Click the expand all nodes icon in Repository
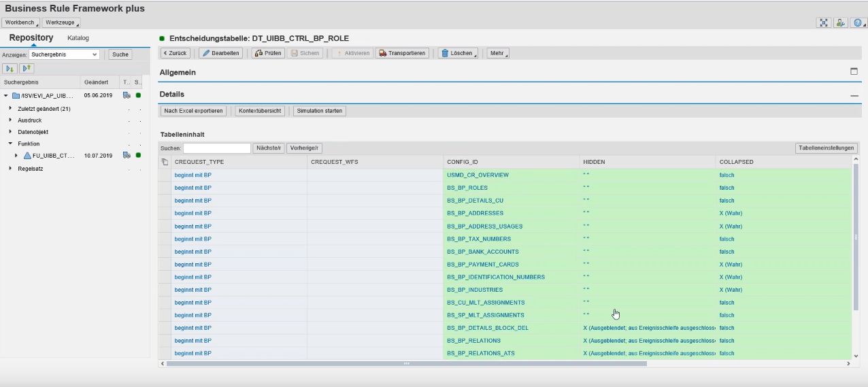Image resolution: width=868 pixels, height=387 pixels. pyautogui.click(x=10, y=69)
